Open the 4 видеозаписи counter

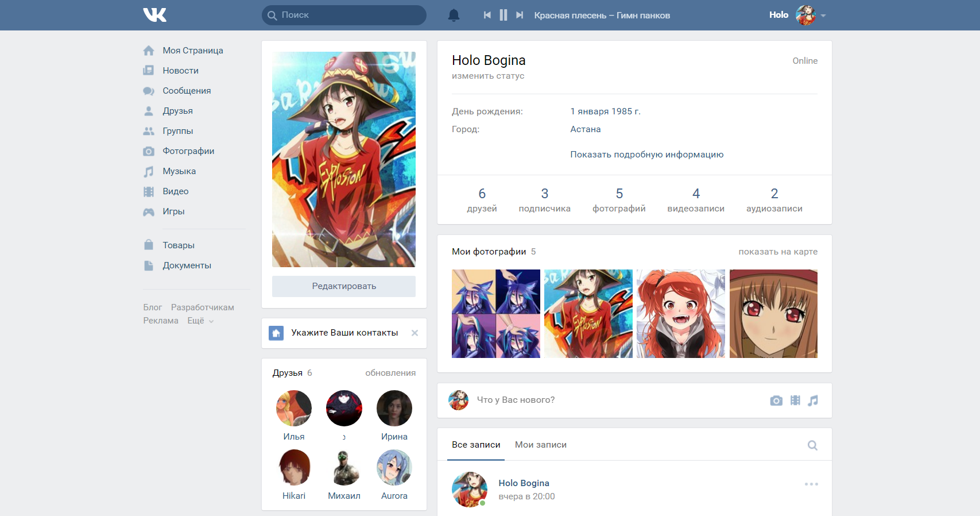tap(696, 199)
